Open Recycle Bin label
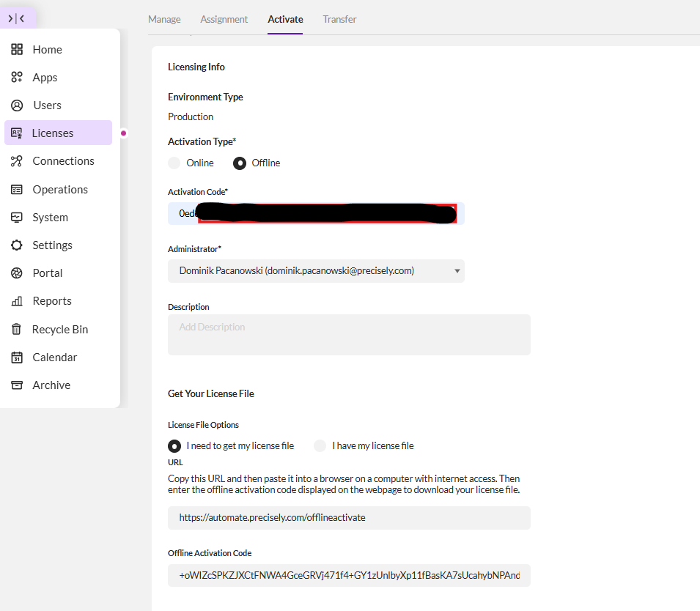 click(60, 330)
